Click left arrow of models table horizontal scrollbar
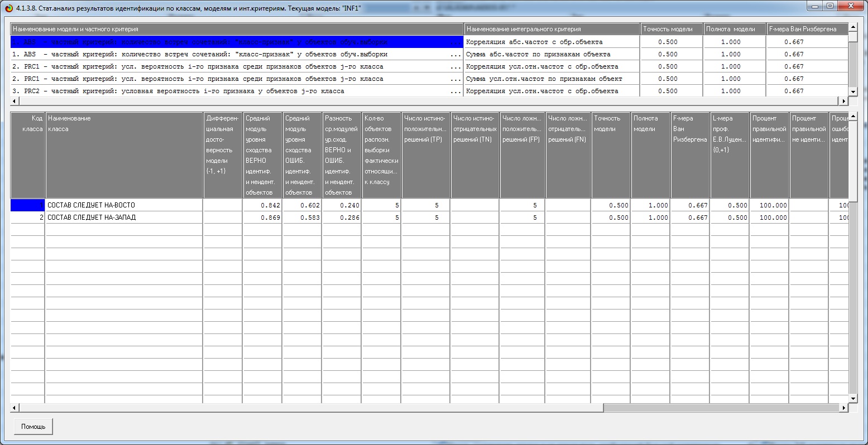This screenshot has height=445, width=868. (15, 101)
